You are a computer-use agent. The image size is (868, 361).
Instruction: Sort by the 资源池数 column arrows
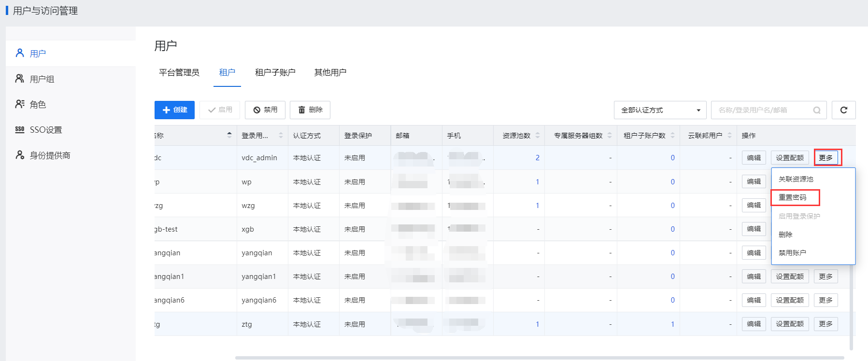click(538, 136)
